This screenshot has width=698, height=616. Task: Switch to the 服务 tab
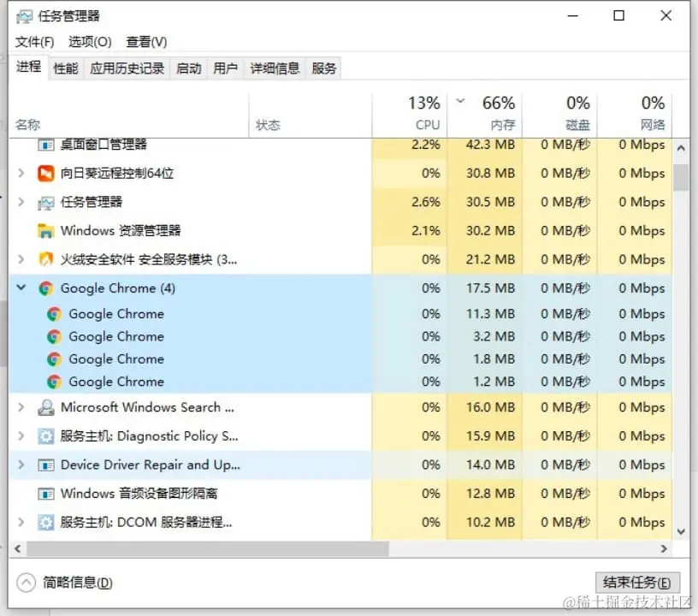pos(323,68)
